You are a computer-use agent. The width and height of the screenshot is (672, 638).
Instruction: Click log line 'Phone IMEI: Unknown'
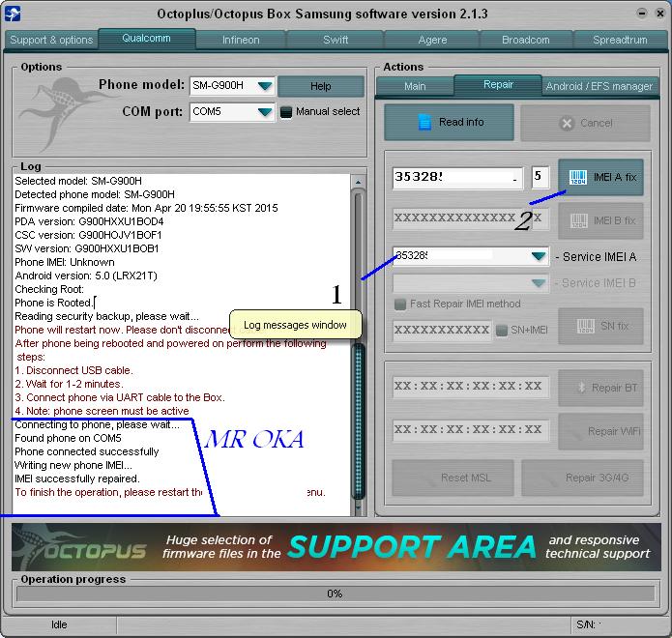65,262
